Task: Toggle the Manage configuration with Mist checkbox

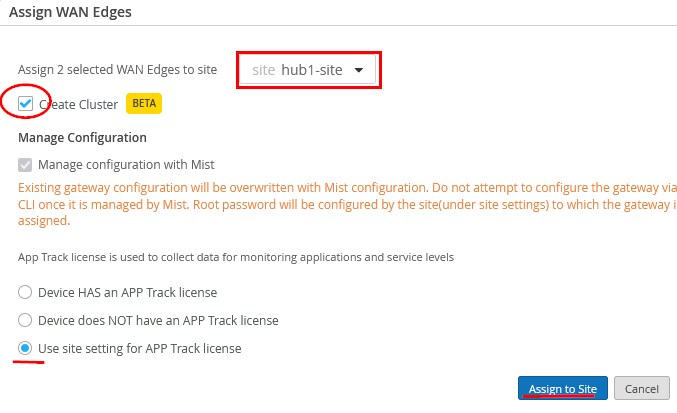Action: pyautogui.click(x=26, y=164)
